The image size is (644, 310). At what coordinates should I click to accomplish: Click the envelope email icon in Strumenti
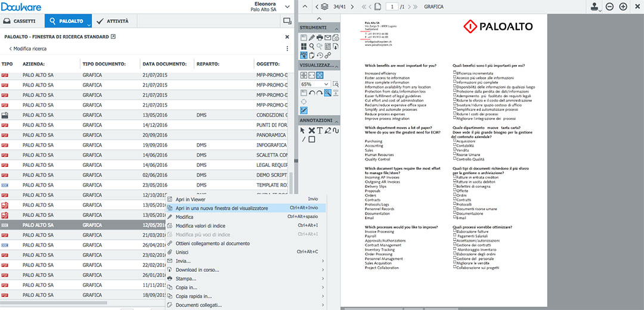coord(328,38)
